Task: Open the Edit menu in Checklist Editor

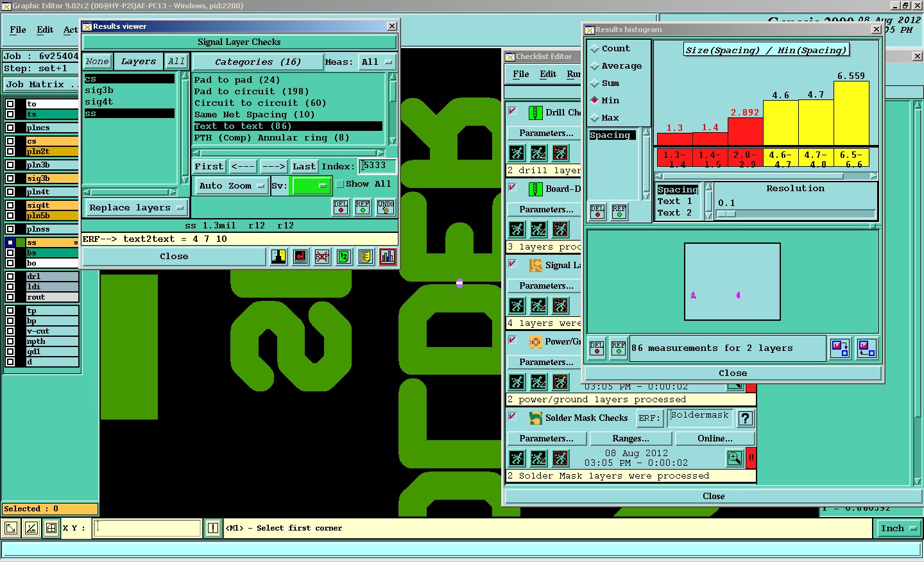Action: click(x=548, y=74)
